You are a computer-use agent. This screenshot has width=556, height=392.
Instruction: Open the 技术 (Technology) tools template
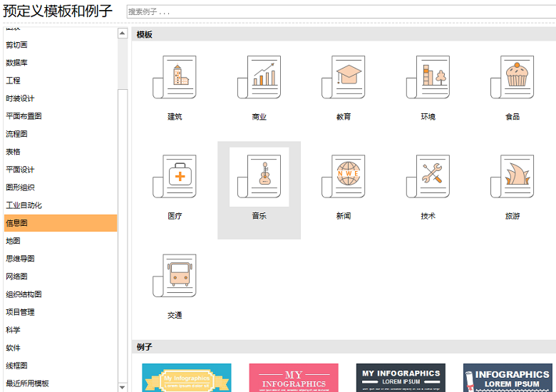pos(428,177)
